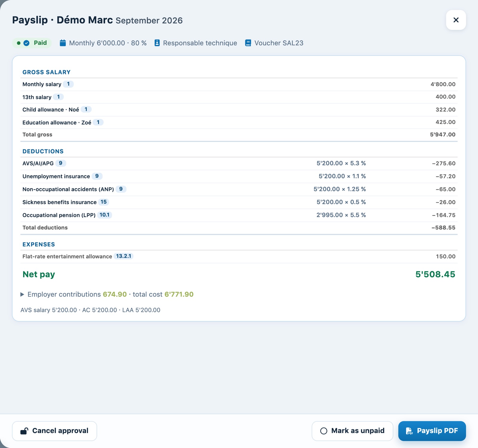The width and height of the screenshot is (478, 448).
Task: Click the calculation 2'995.00 × 5.5 %
Action: coord(341,215)
